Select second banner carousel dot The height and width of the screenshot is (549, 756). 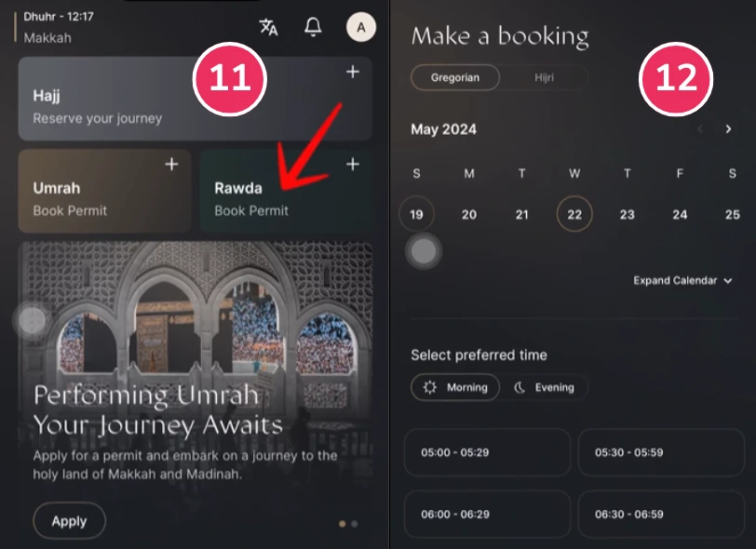355,524
